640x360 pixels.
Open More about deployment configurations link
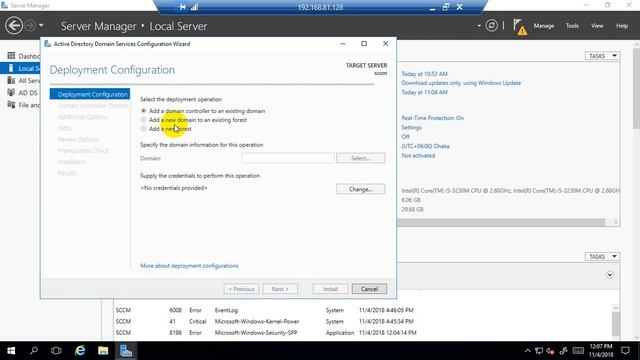[x=189, y=266]
